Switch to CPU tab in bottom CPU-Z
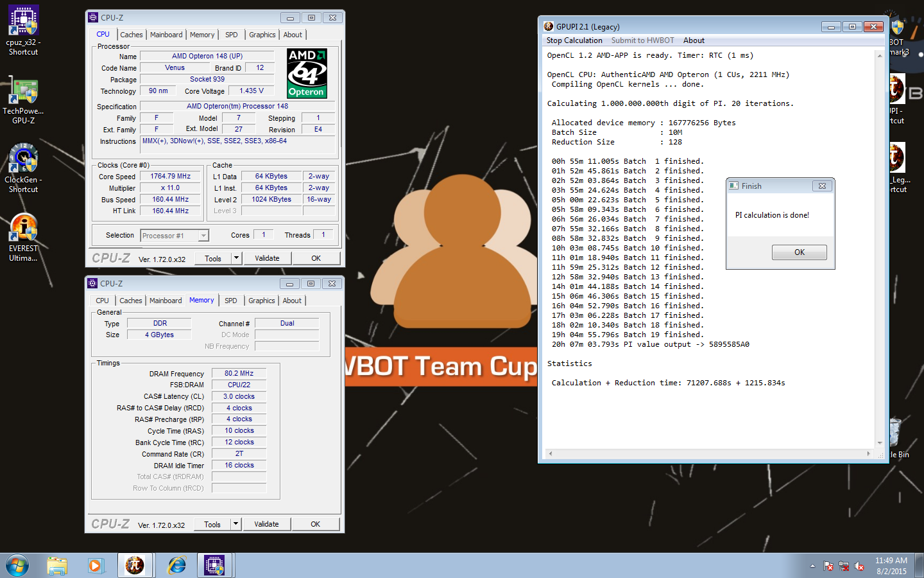This screenshot has width=924, height=578. tap(103, 301)
